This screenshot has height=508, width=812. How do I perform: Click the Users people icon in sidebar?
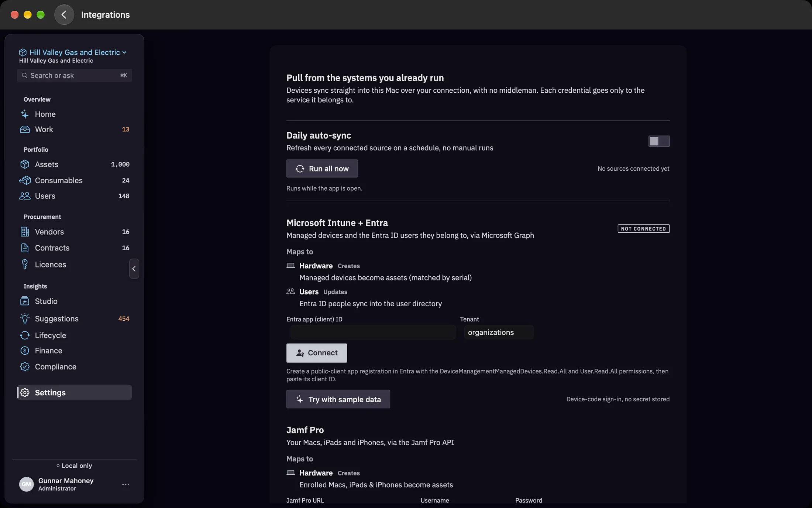point(25,196)
